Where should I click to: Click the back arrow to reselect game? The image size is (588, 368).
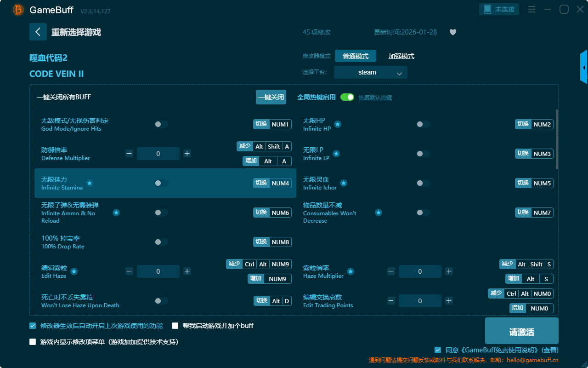[38, 32]
